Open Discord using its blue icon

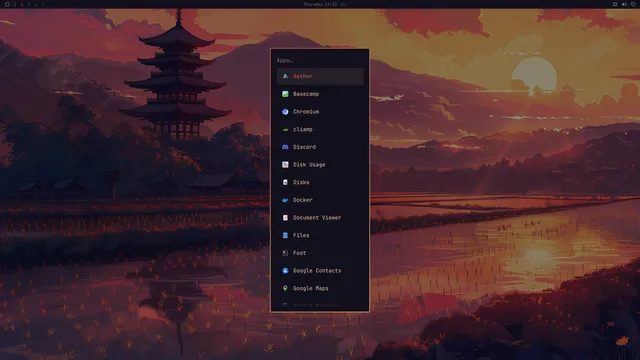[285, 147]
